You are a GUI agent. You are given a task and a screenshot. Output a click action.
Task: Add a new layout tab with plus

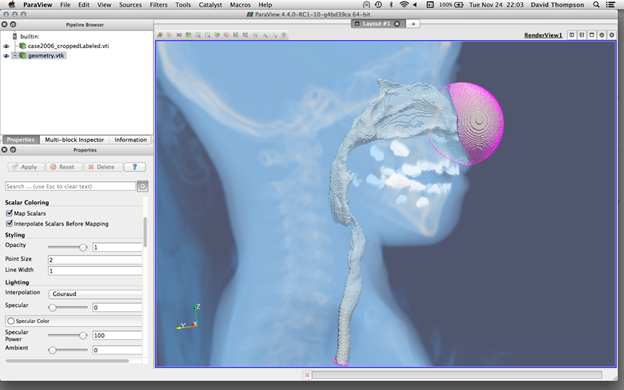(413, 24)
